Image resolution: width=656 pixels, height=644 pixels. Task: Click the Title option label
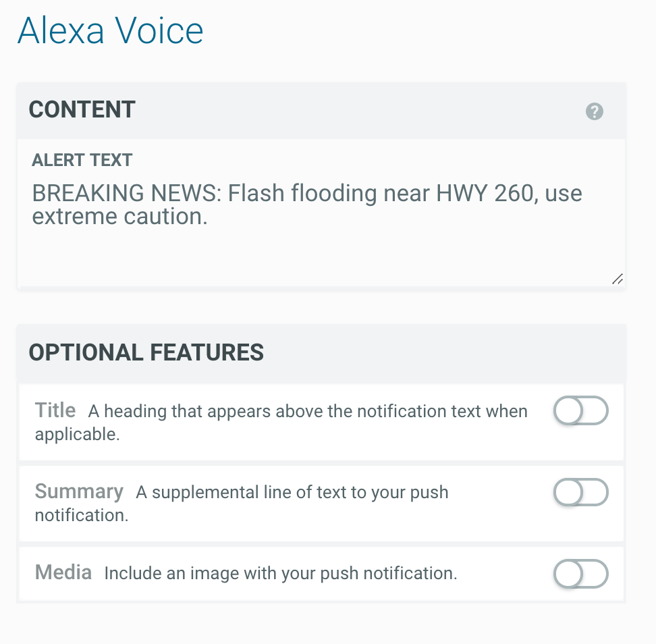[55, 410]
